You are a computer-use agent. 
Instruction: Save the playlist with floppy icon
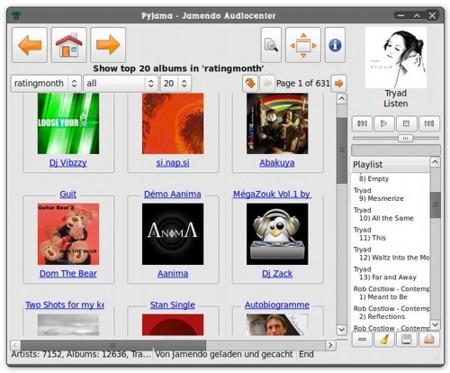click(x=406, y=339)
